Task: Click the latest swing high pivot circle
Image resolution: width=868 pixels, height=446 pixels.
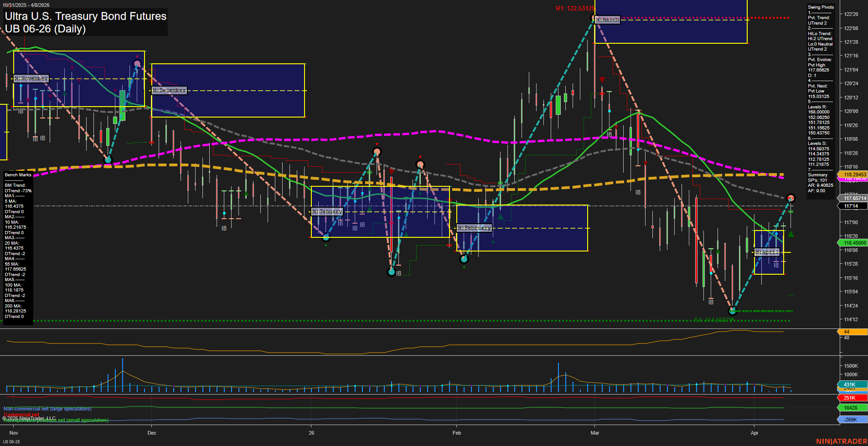Action: click(x=791, y=198)
